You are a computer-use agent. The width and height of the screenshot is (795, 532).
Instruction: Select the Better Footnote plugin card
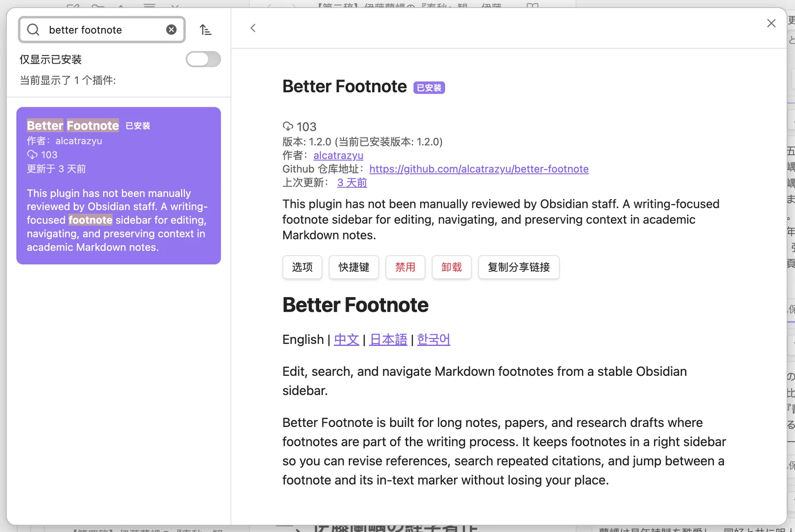pyautogui.click(x=119, y=186)
